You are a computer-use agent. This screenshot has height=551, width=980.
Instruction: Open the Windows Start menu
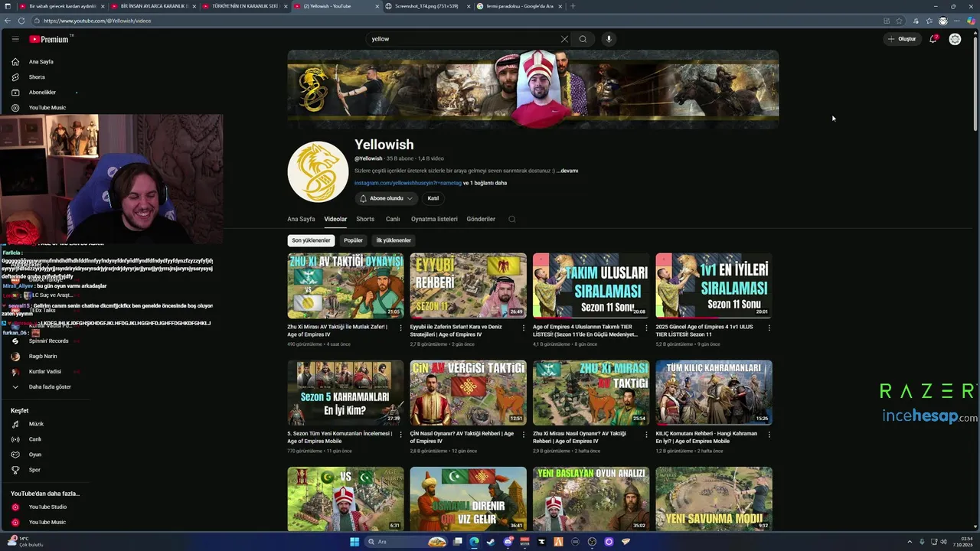tap(354, 542)
